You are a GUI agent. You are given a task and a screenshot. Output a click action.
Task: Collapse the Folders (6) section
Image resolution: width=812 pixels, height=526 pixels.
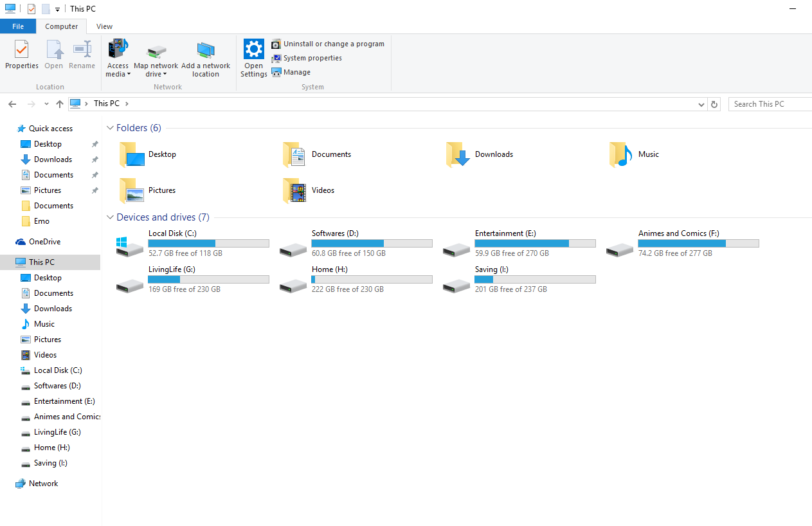[x=110, y=128]
